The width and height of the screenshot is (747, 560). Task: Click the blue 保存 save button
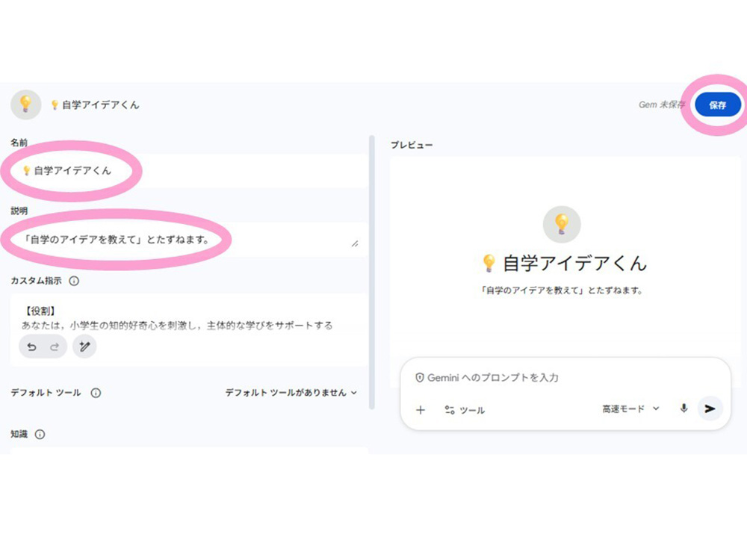717,105
